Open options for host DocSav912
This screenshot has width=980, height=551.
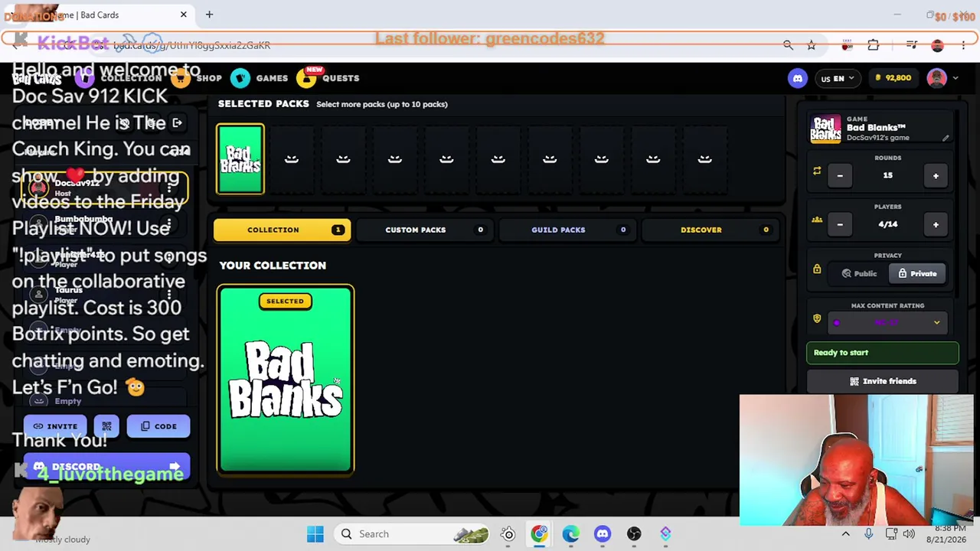click(170, 187)
